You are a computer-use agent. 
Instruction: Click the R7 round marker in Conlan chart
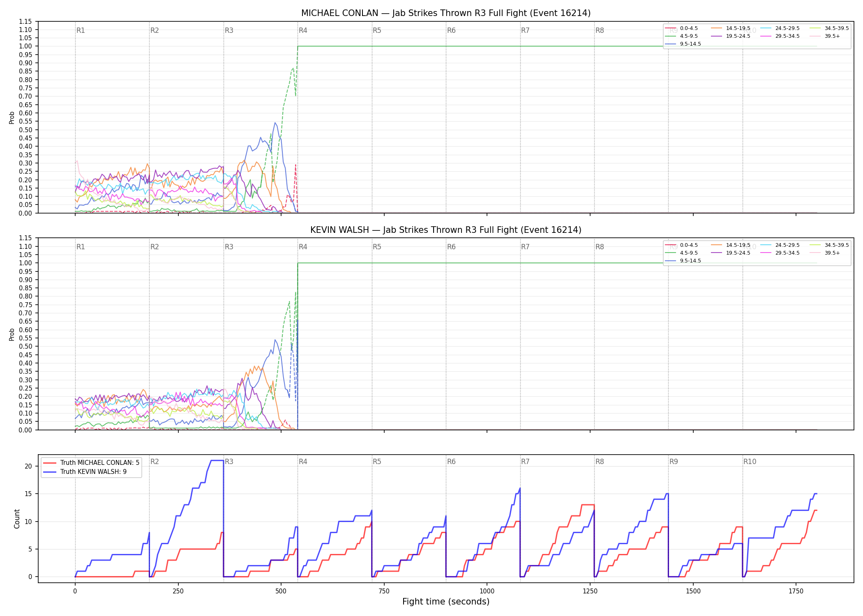(525, 30)
